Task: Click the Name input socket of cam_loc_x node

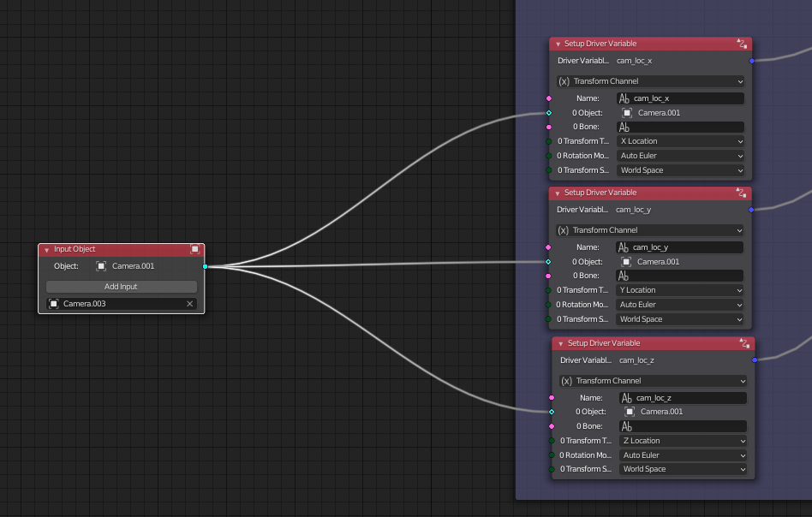Action: pyautogui.click(x=549, y=98)
